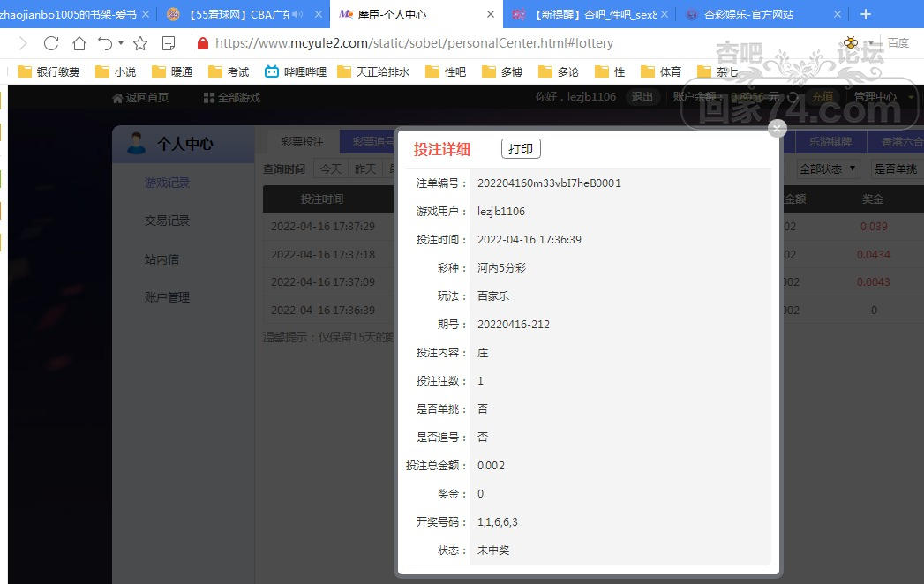The image size is (924, 584).
Task: Close the 摩臣-个人中心 tab
Action: tap(491, 14)
